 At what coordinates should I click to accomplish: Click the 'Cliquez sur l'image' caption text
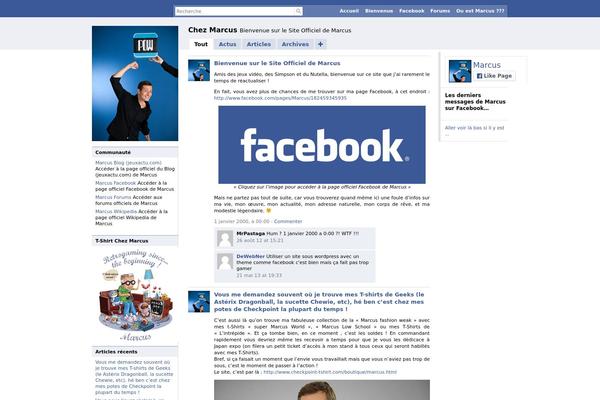(322, 187)
